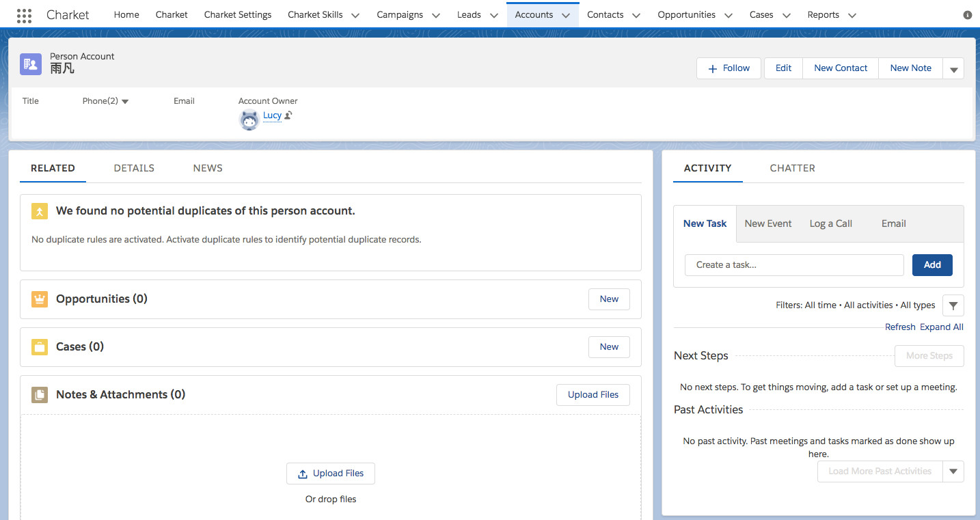Click the Opportunities crown icon
Screen dimensions: 980x520
click(40, 299)
